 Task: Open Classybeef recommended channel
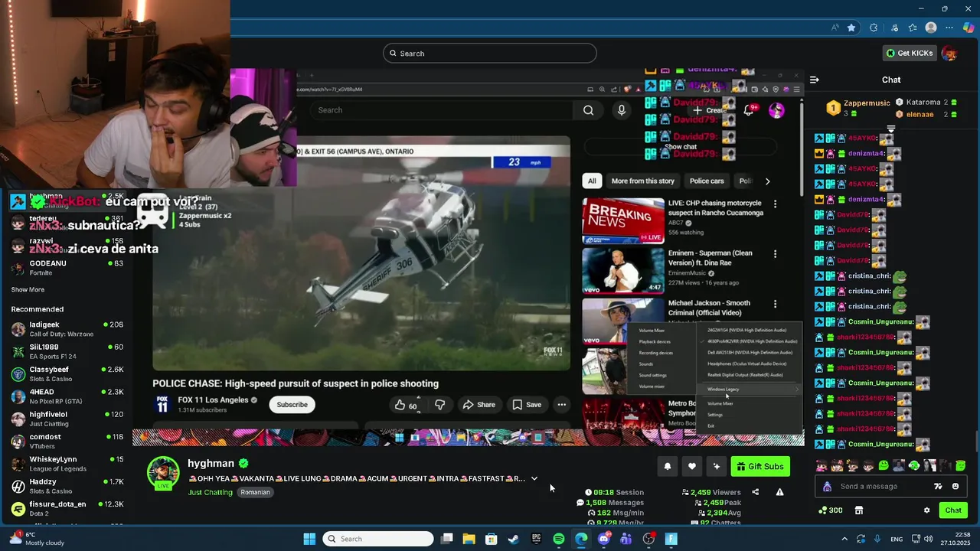pos(66,374)
